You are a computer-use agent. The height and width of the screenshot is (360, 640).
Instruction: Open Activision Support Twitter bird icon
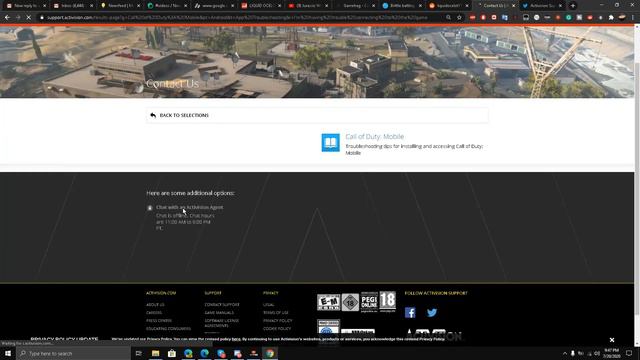432,313
